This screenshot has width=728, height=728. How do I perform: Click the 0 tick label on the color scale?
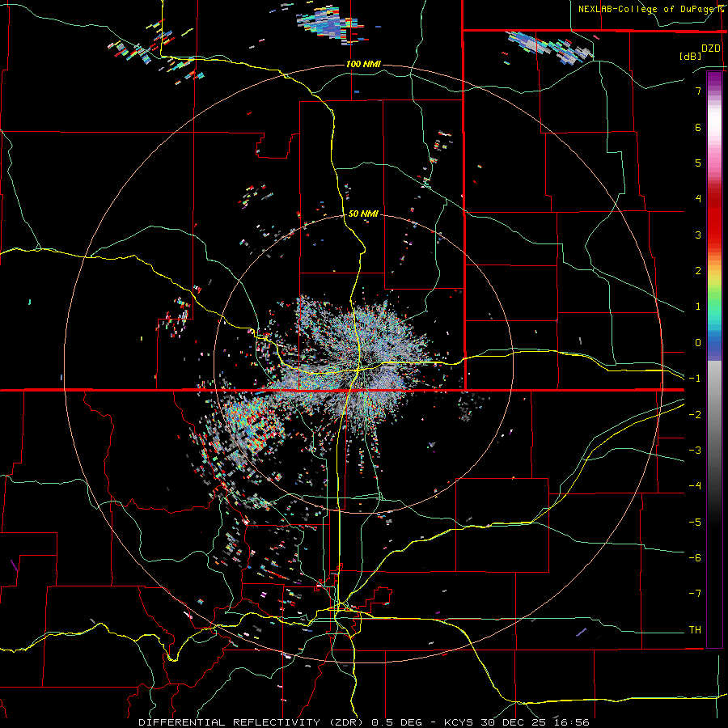pos(698,343)
